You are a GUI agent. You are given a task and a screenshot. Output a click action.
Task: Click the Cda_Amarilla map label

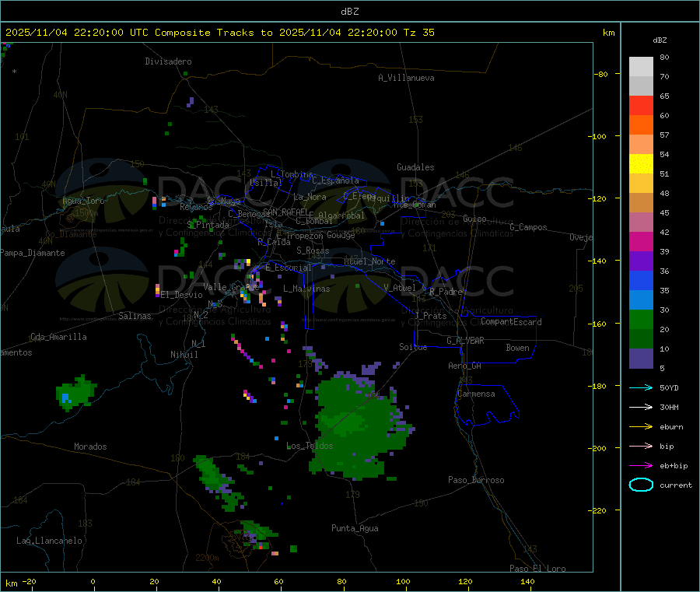click(58, 337)
